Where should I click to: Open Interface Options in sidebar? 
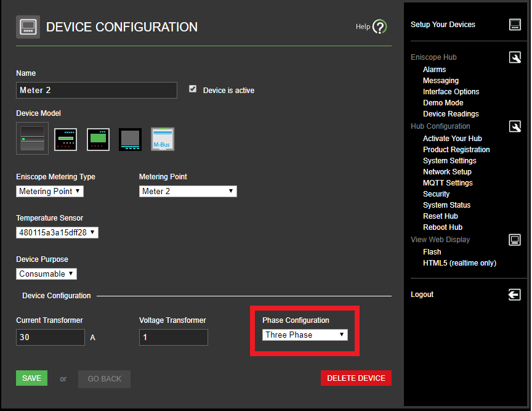tap(451, 92)
